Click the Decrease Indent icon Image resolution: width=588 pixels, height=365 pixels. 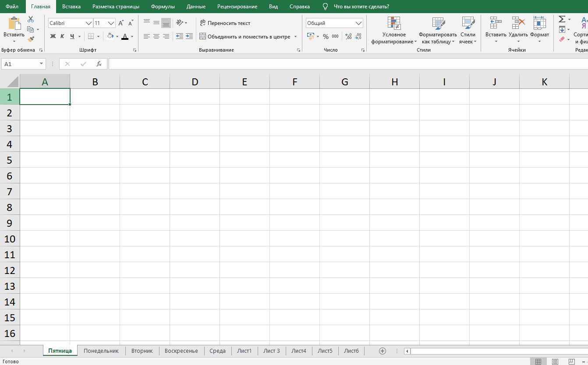tap(179, 36)
